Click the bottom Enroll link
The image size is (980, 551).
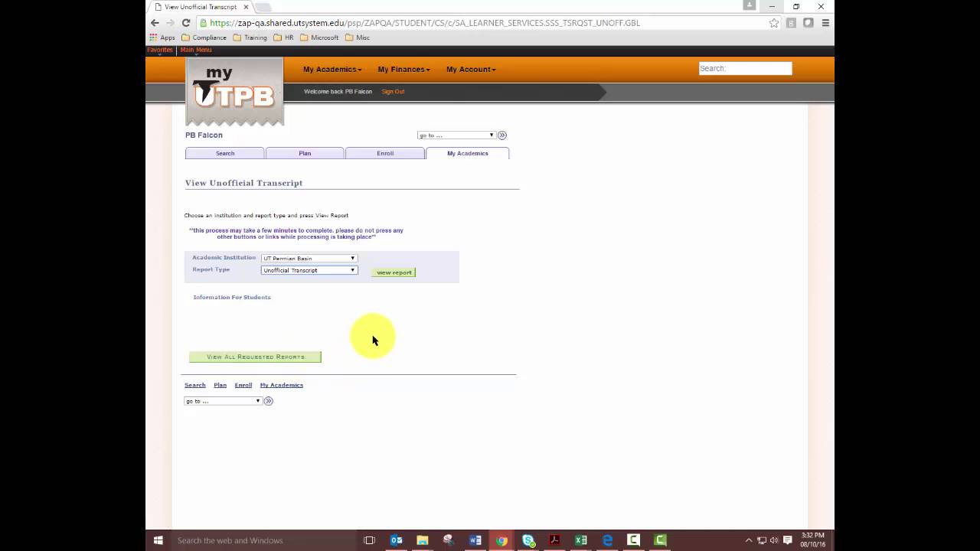pyautogui.click(x=243, y=385)
